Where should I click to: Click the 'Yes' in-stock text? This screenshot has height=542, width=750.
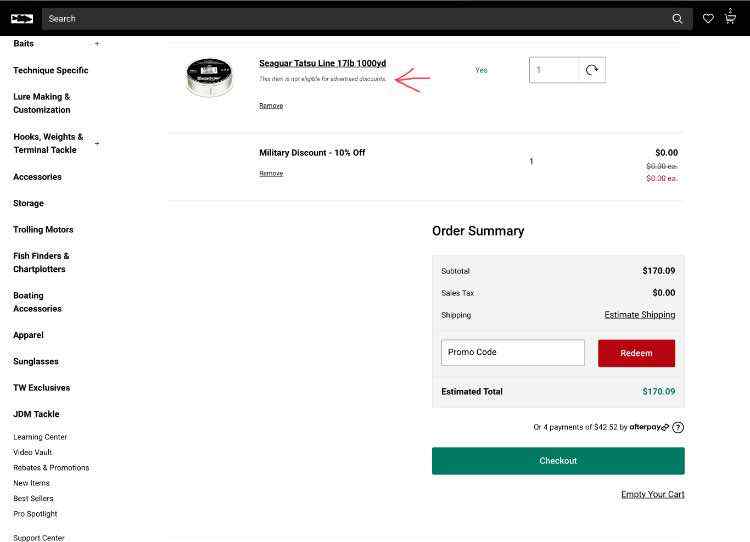point(481,70)
